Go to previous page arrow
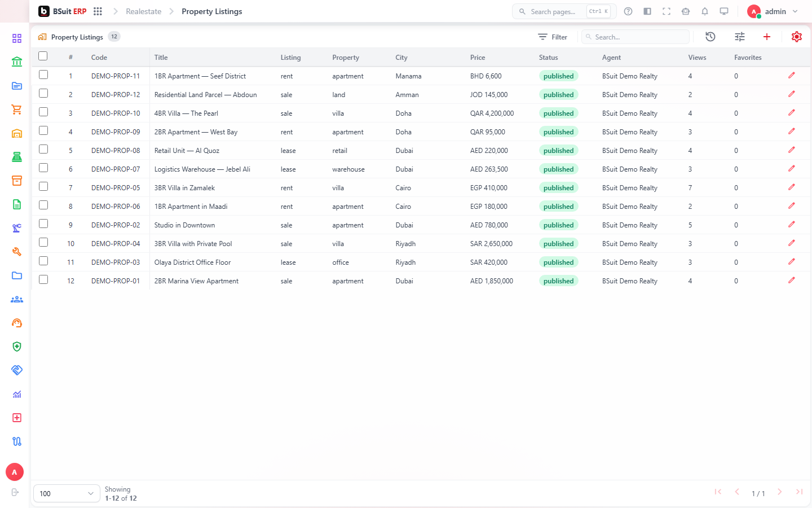Viewport: 812px width, 508px height. [737, 492]
